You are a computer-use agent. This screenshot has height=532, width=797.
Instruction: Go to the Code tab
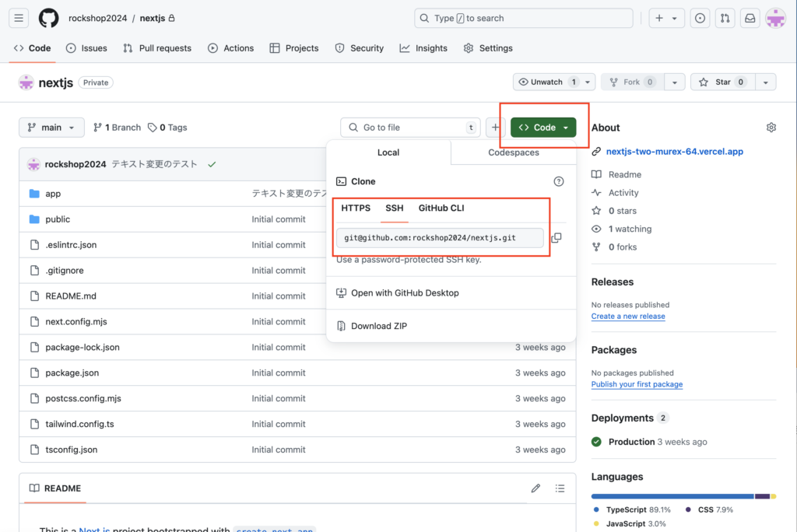tap(33, 48)
